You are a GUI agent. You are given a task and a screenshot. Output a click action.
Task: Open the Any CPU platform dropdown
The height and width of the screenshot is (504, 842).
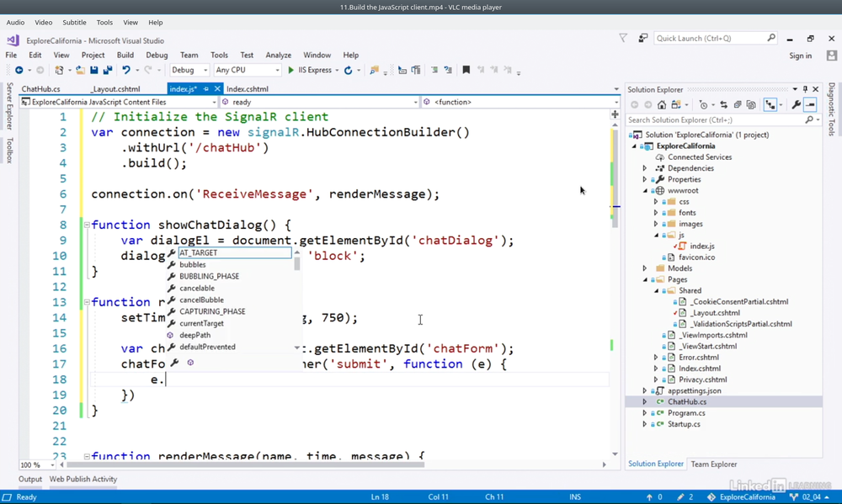(246, 71)
